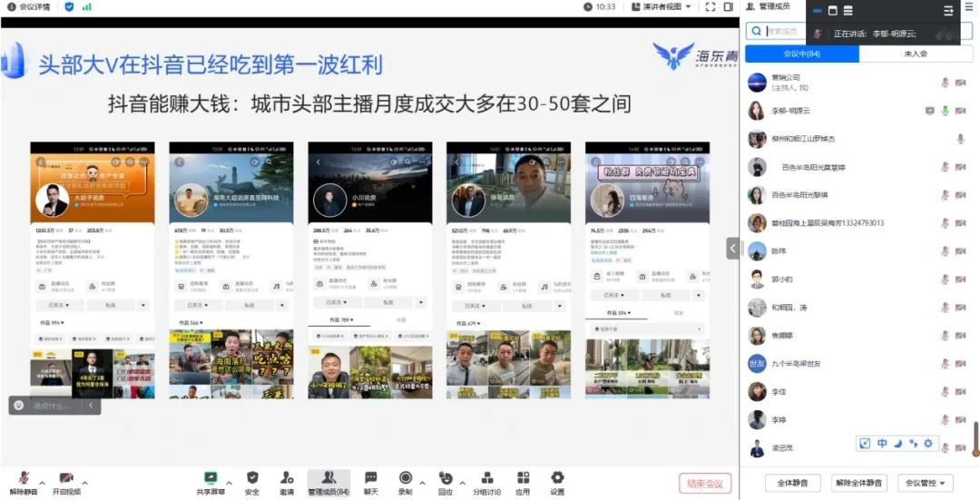Open 会议详情 meeting details label

coord(34,7)
